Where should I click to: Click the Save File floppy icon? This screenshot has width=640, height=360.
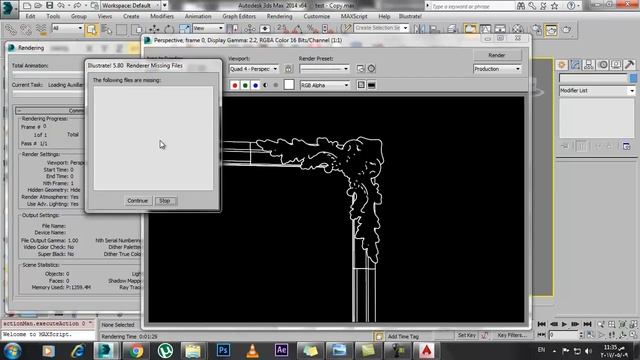(49, 5)
